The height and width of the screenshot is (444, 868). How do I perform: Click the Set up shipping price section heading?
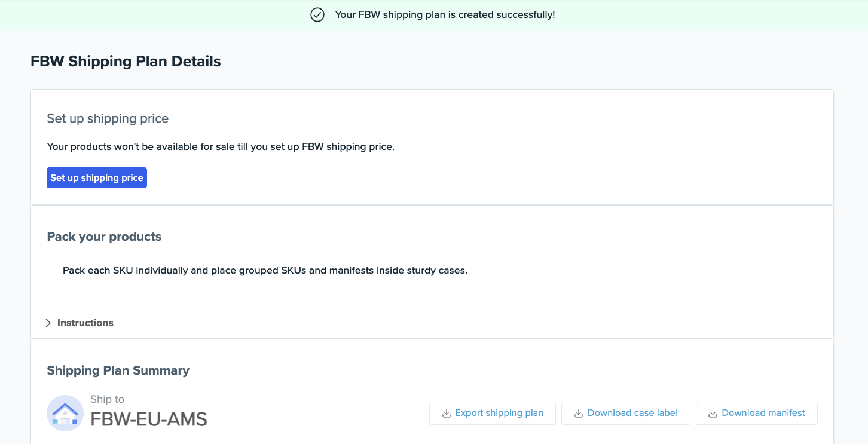pyautogui.click(x=108, y=118)
